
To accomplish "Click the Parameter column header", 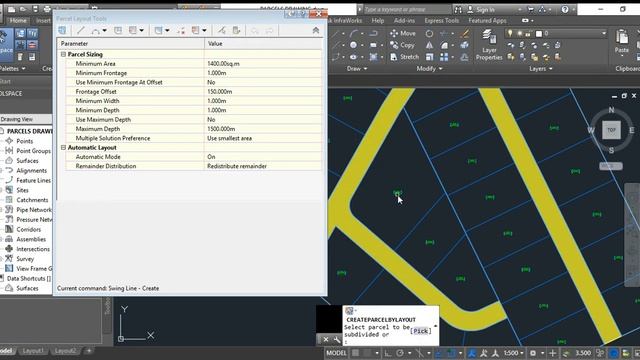I will tap(131, 43).
